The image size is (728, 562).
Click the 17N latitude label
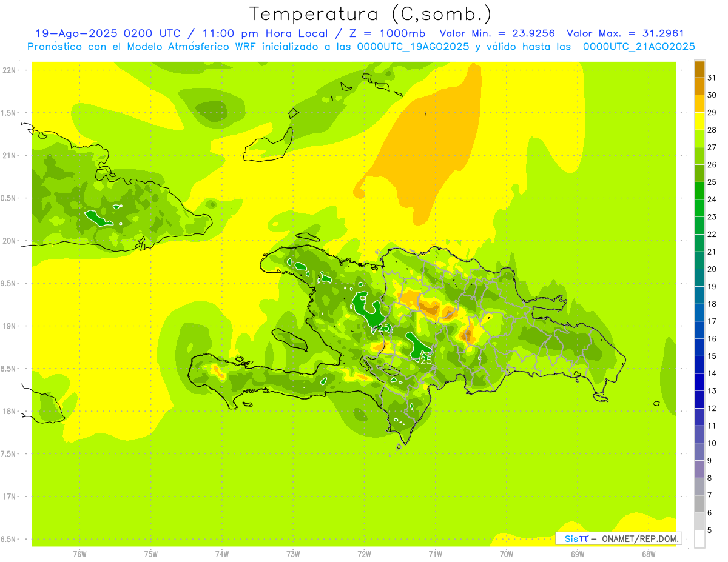coord(10,497)
